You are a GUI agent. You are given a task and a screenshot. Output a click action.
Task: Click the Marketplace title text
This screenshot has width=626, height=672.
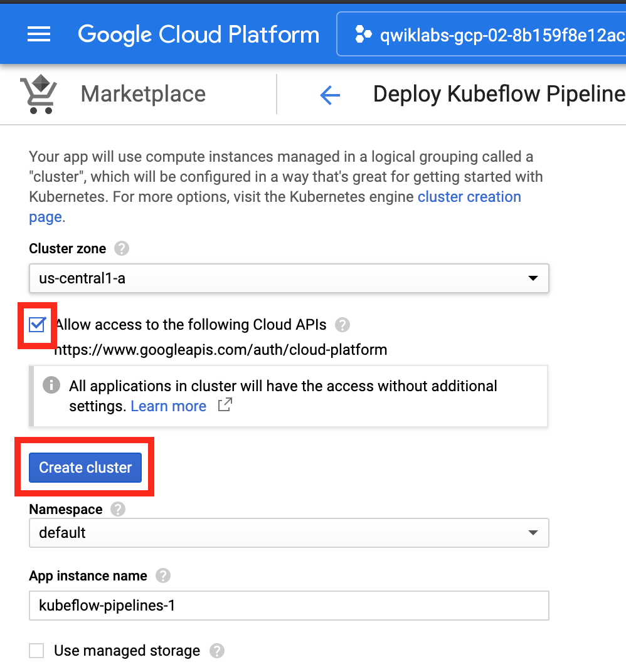143,94
